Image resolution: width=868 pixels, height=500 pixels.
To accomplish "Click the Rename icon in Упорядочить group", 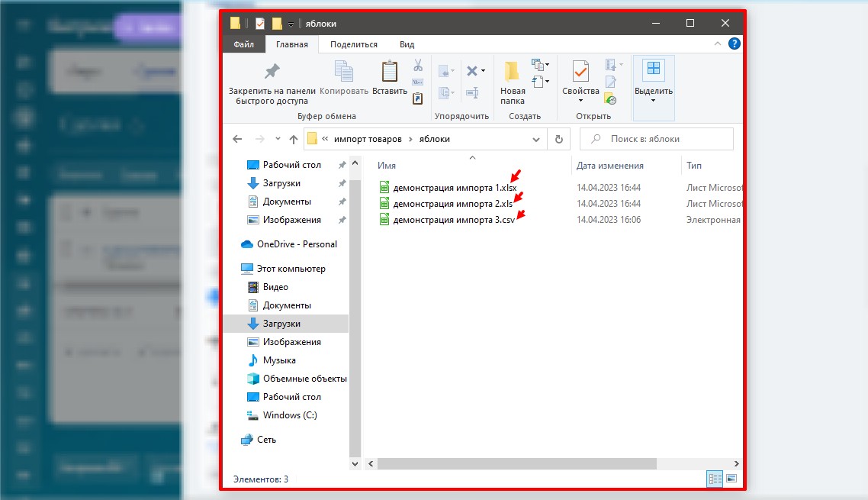I will click(x=472, y=92).
